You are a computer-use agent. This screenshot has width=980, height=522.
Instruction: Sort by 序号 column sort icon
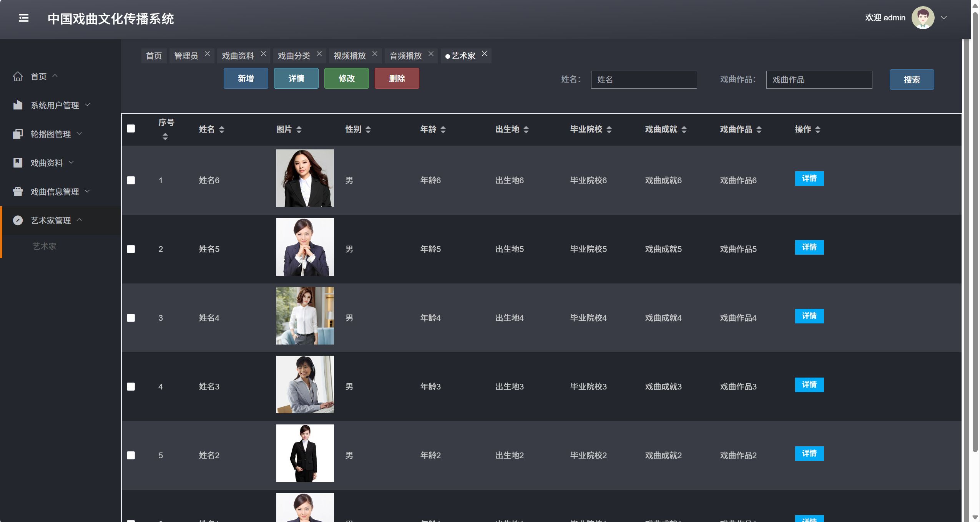(x=165, y=136)
